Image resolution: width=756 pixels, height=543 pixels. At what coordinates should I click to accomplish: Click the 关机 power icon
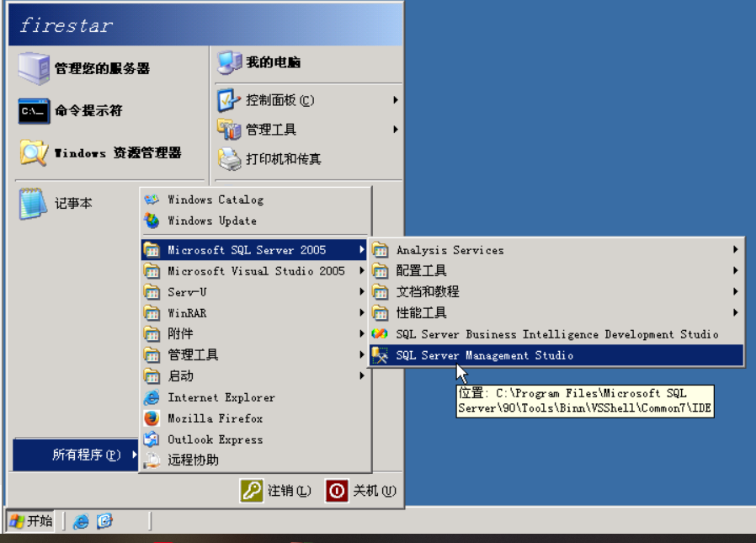(x=337, y=491)
